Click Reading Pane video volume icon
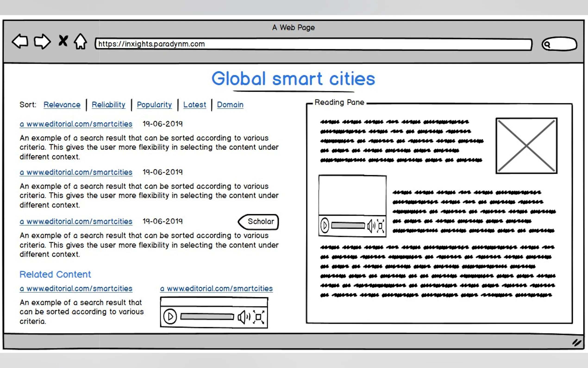 [371, 226]
